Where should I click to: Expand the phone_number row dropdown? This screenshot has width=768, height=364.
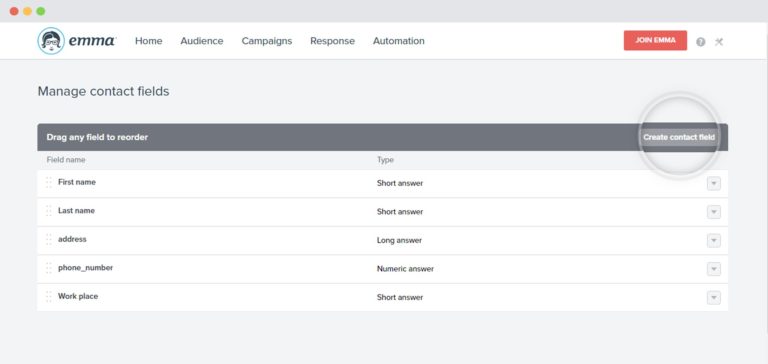click(714, 269)
